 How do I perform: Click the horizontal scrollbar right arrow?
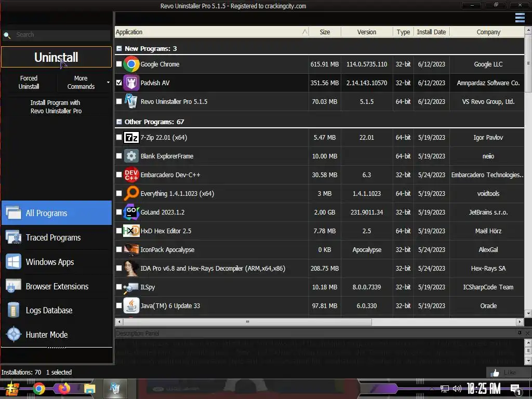coord(520,322)
